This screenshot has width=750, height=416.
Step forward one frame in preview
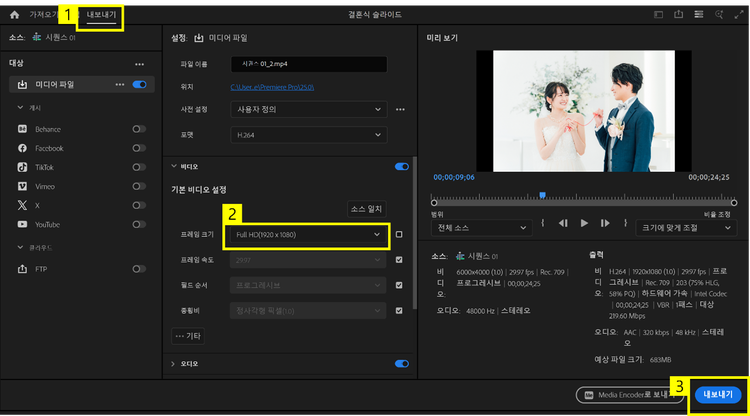click(605, 223)
